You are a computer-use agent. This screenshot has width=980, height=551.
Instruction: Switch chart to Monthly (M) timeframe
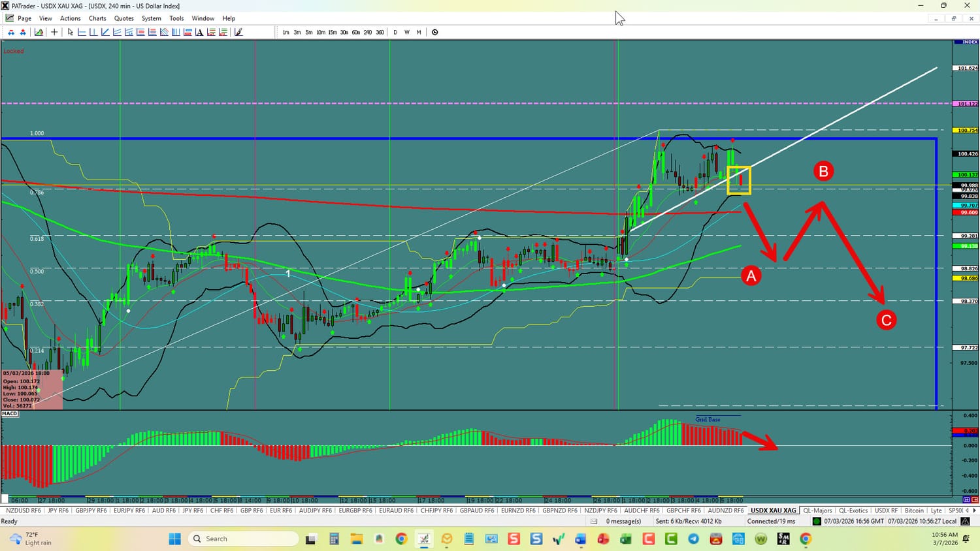[x=419, y=32]
